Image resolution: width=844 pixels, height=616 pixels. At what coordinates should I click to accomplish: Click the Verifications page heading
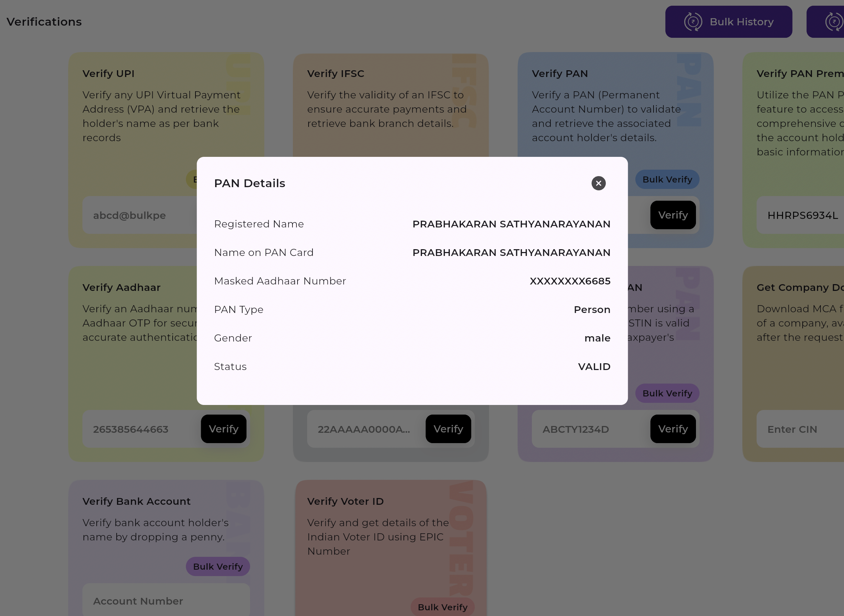coord(44,22)
